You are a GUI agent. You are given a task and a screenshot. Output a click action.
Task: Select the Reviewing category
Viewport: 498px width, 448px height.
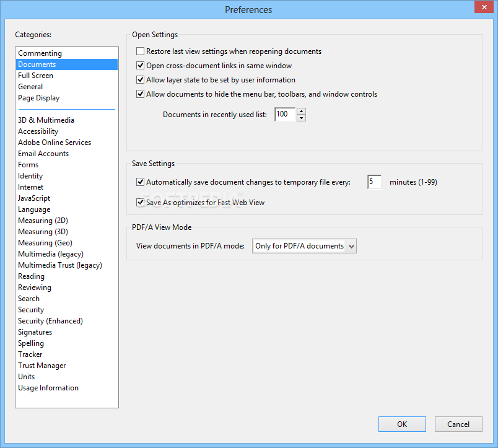(67, 288)
